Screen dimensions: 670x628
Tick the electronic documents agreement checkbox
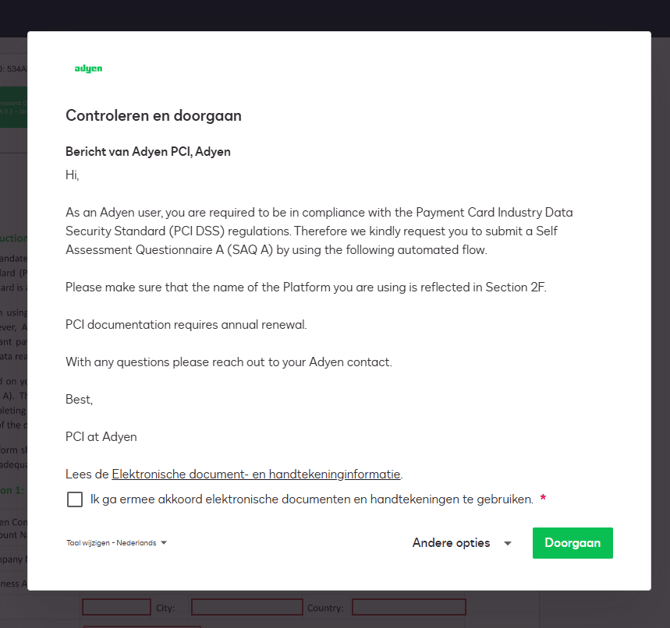pyautogui.click(x=75, y=499)
